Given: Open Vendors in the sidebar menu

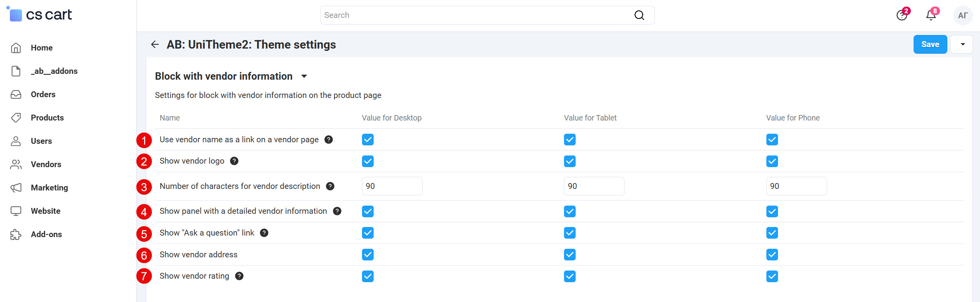Looking at the screenshot, I should tap(46, 164).
